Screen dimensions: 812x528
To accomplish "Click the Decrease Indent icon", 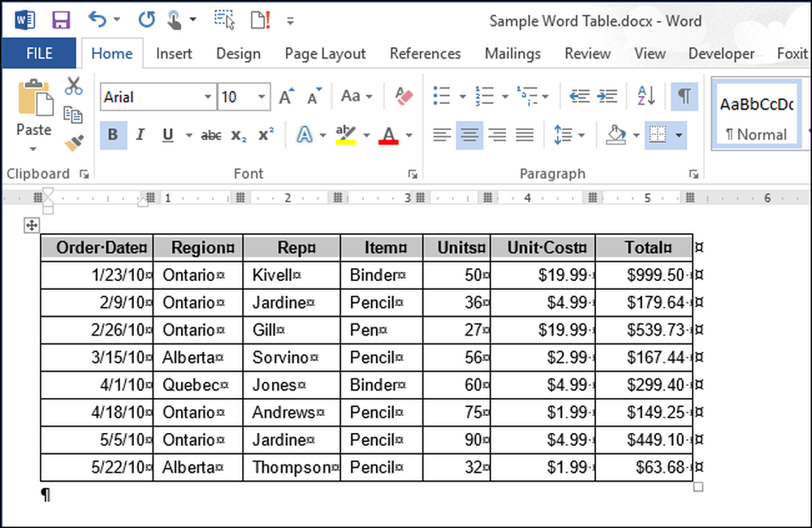I will click(579, 96).
